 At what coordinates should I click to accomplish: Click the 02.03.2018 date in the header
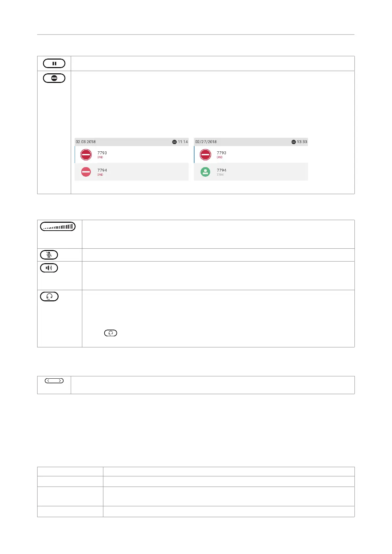click(86, 142)
